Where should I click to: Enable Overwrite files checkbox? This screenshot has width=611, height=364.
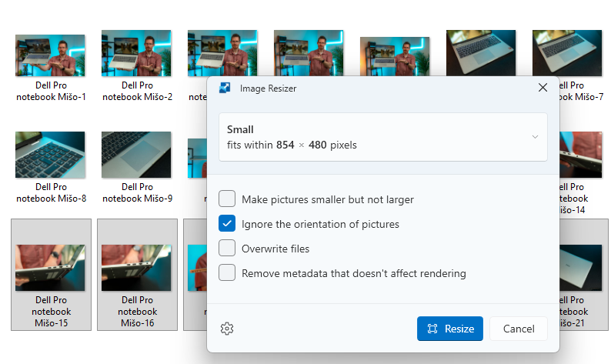coord(227,249)
